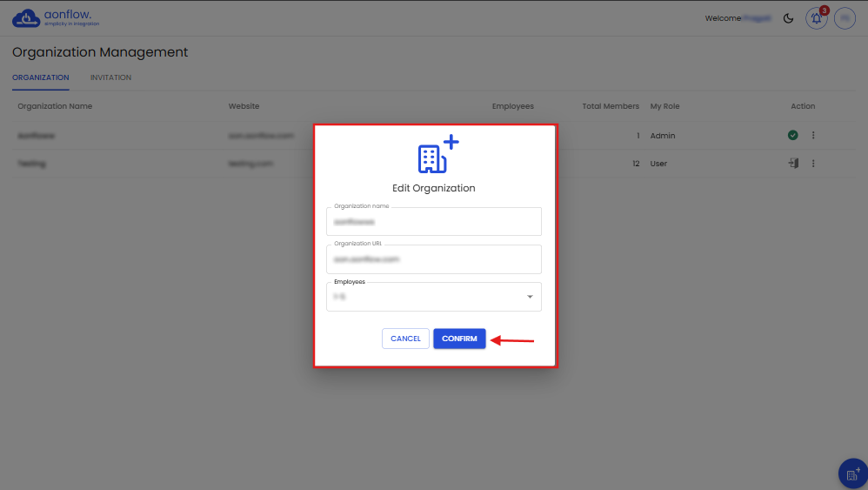Image resolution: width=868 pixels, height=490 pixels.
Task: Click into the Organization name field
Action: (434, 222)
